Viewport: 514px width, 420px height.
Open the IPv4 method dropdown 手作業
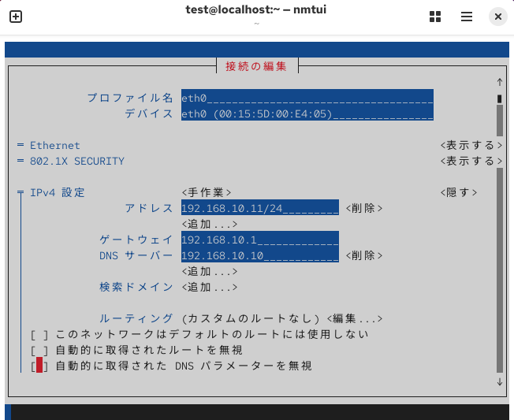click(207, 192)
